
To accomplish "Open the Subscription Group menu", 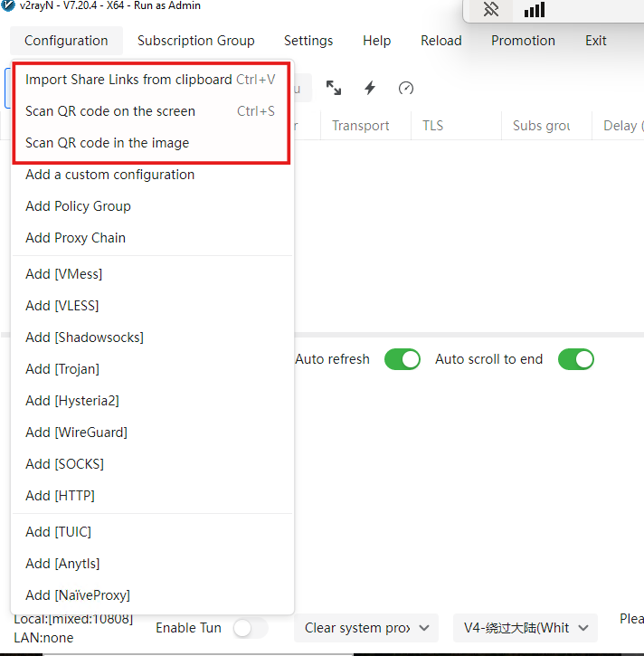I will (195, 41).
